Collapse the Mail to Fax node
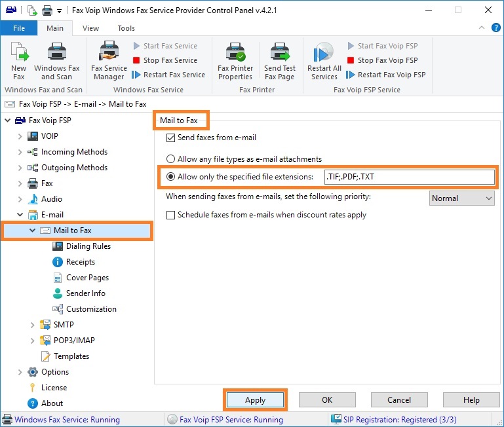This screenshot has width=504, height=427. click(x=32, y=231)
